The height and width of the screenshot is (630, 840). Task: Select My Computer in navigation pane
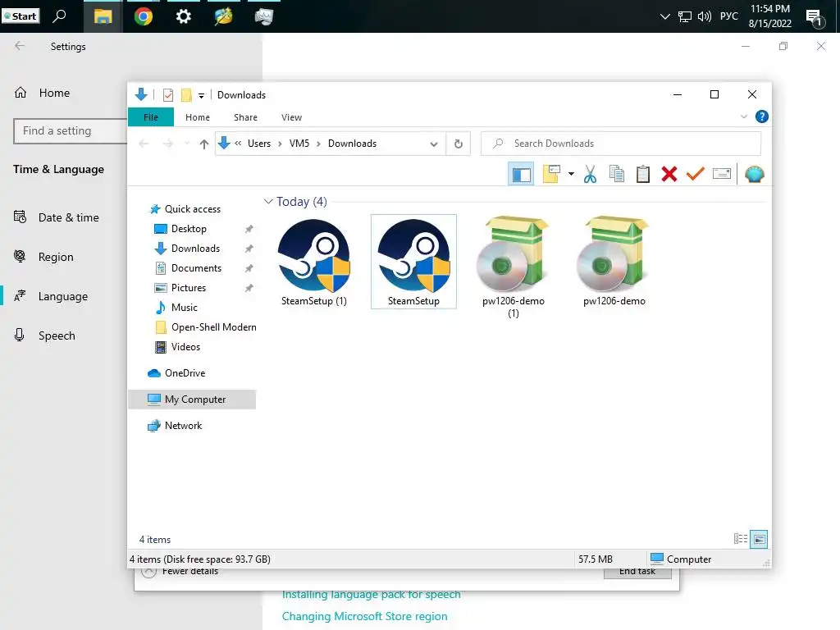tap(192, 399)
